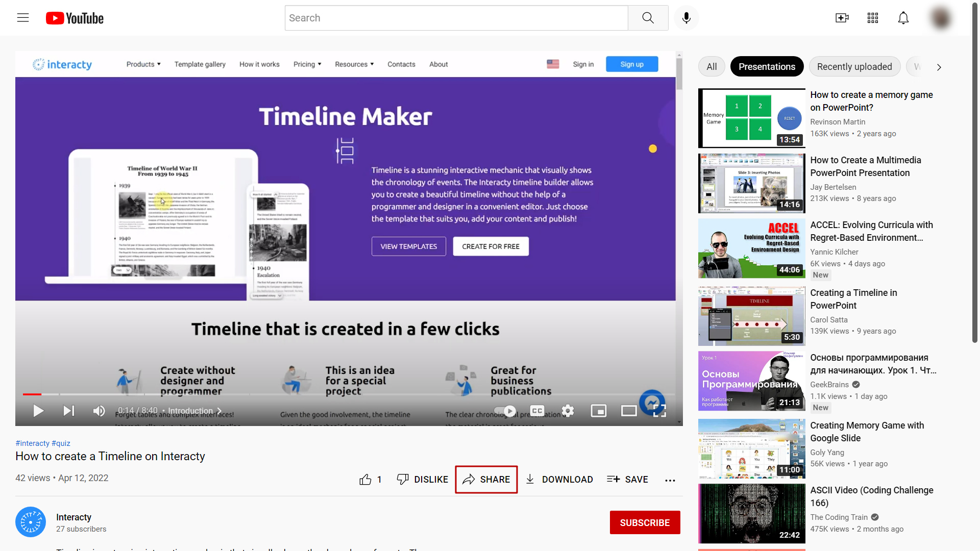Skip to the next video

(69, 411)
